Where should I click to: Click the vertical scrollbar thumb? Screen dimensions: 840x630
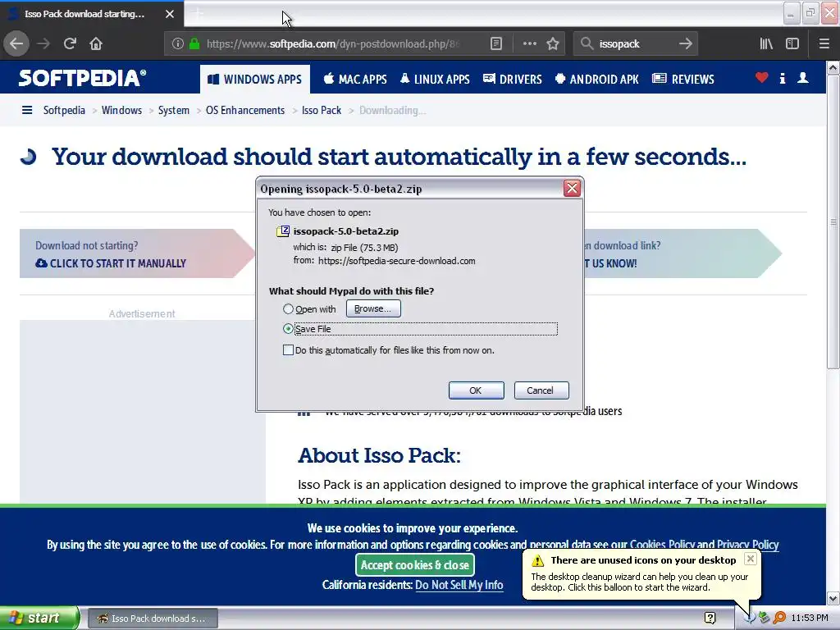[x=833, y=221]
